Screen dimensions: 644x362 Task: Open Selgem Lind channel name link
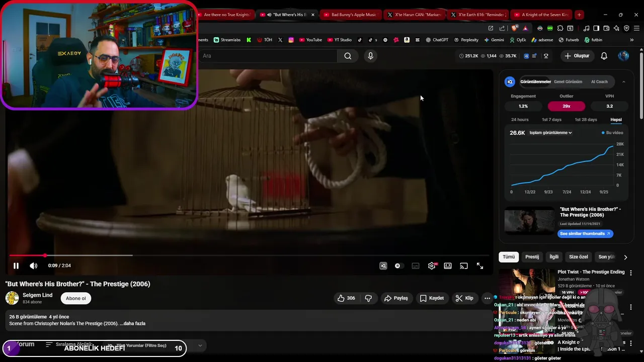click(x=37, y=295)
